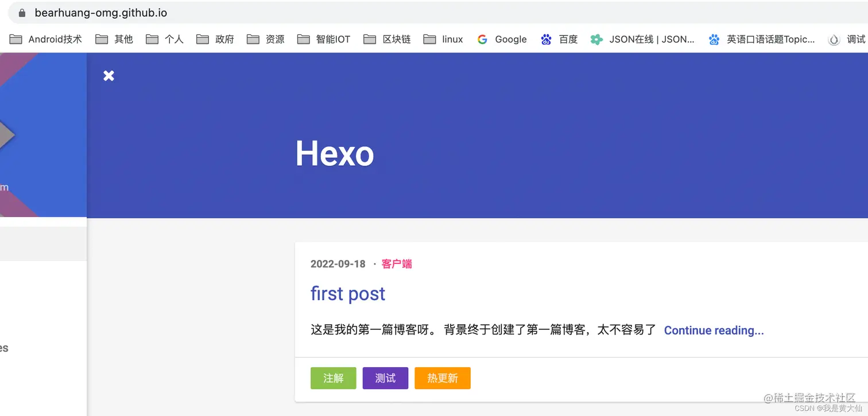Open the 政府 bookmarks folder
868x416 pixels.
pos(215,39)
